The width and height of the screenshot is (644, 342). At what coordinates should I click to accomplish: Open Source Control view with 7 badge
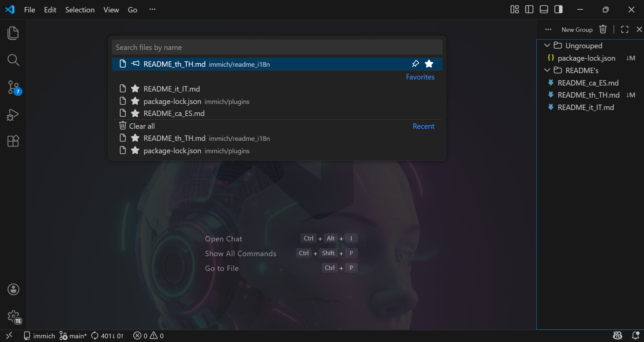(x=14, y=88)
